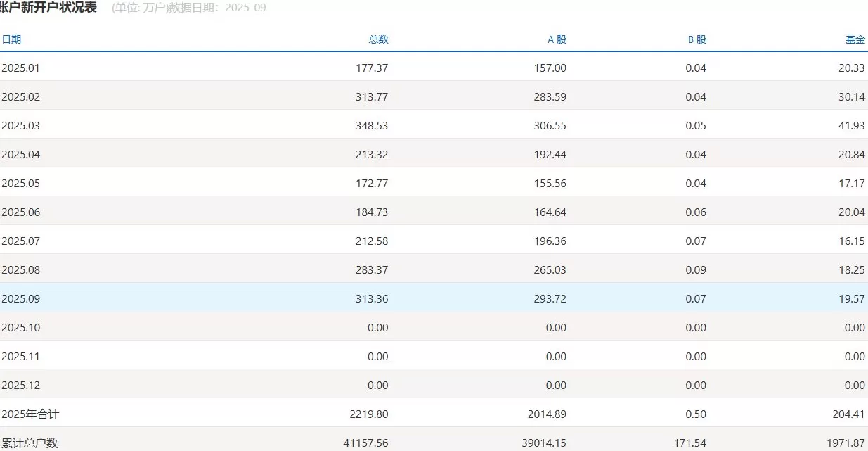Viewport: 868px width, 451px height.
Task: Select the 2025.10 date cell
Action: pos(21,328)
